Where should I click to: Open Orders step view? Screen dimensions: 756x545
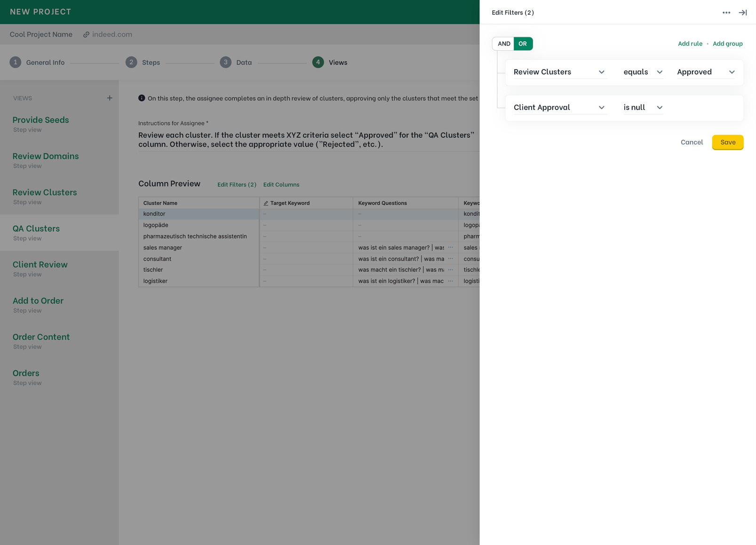[59, 378]
